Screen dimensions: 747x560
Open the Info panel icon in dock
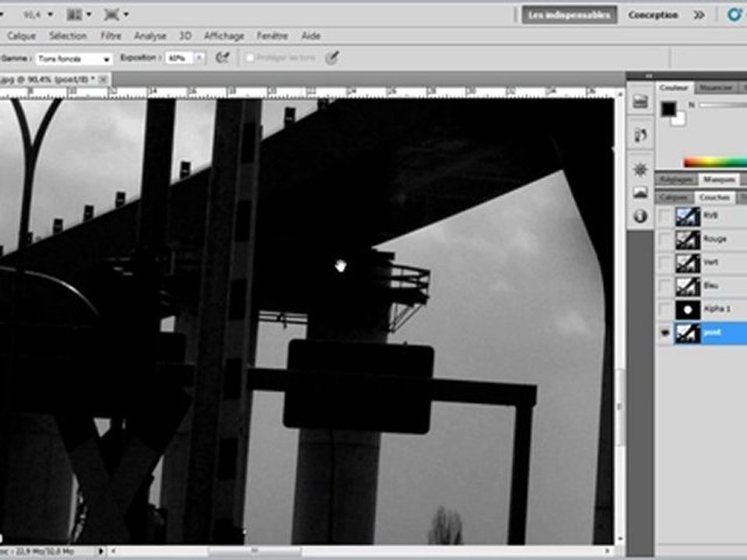click(x=640, y=217)
